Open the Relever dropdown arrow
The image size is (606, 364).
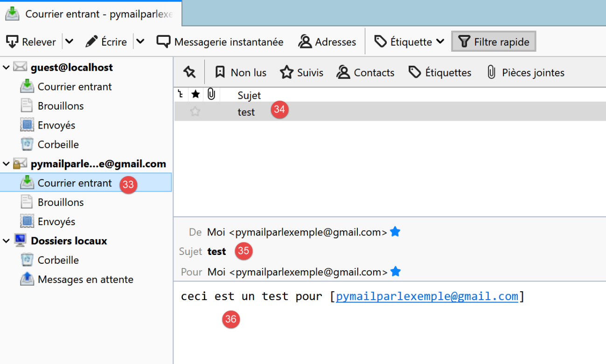tap(70, 42)
